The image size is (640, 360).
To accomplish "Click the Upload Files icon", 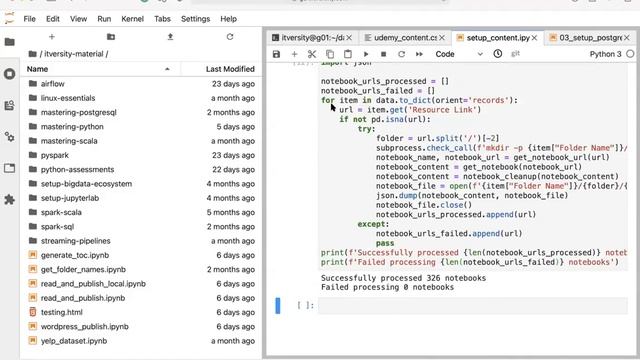I will tap(171, 37).
